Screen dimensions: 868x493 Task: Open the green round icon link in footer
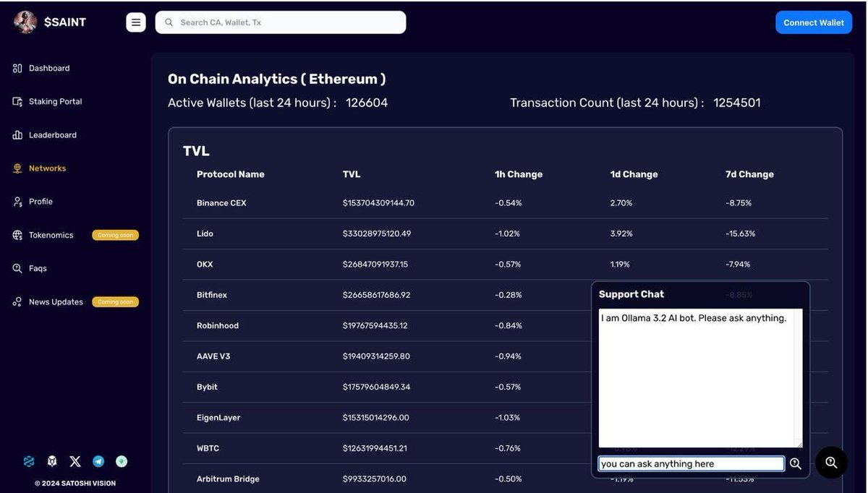tap(122, 461)
